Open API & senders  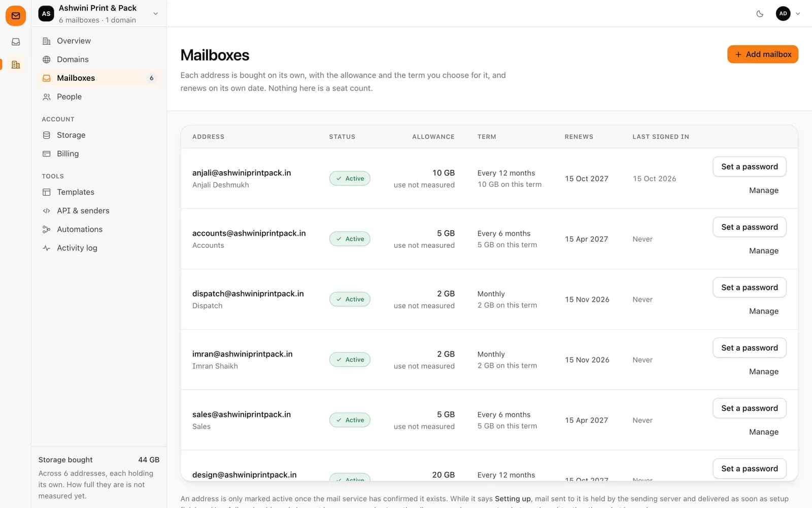click(x=99, y=211)
